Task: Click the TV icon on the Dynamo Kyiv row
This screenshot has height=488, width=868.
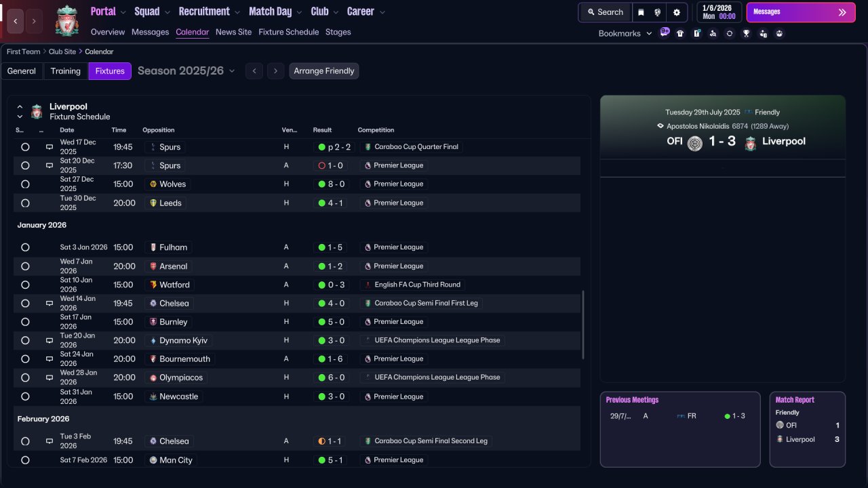Action: point(50,340)
